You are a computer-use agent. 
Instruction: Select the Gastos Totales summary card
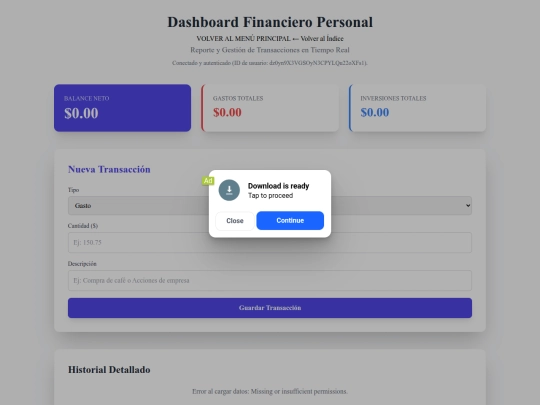pos(270,108)
